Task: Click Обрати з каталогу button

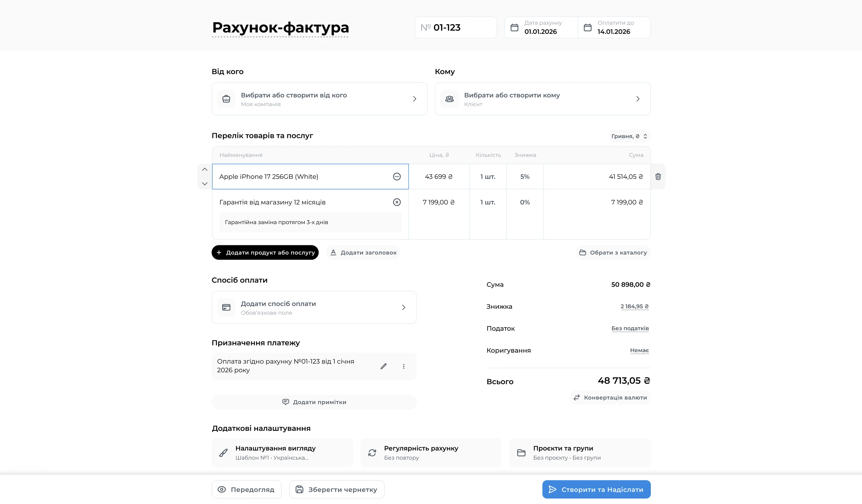Action: pyautogui.click(x=613, y=252)
